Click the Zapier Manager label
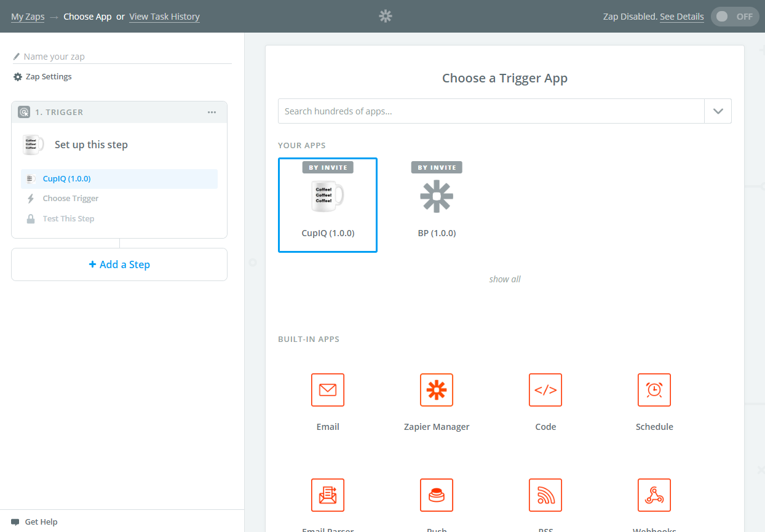 coord(437,427)
